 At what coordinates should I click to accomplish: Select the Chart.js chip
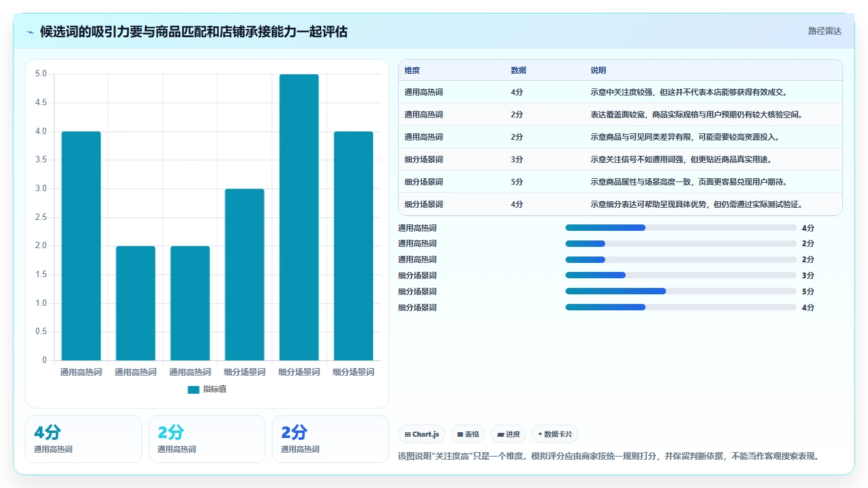point(422,434)
